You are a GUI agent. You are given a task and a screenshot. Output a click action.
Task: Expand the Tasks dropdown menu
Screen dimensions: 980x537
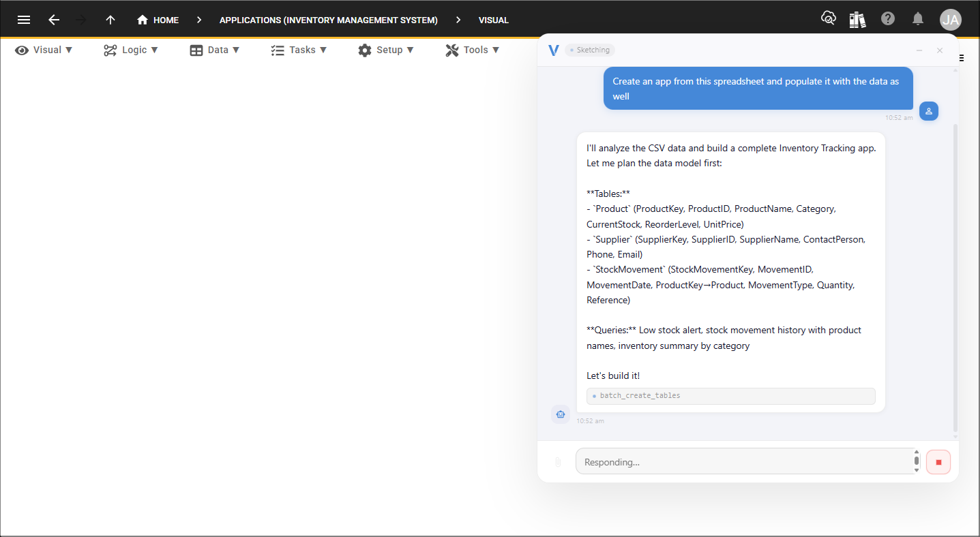click(299, 50)
